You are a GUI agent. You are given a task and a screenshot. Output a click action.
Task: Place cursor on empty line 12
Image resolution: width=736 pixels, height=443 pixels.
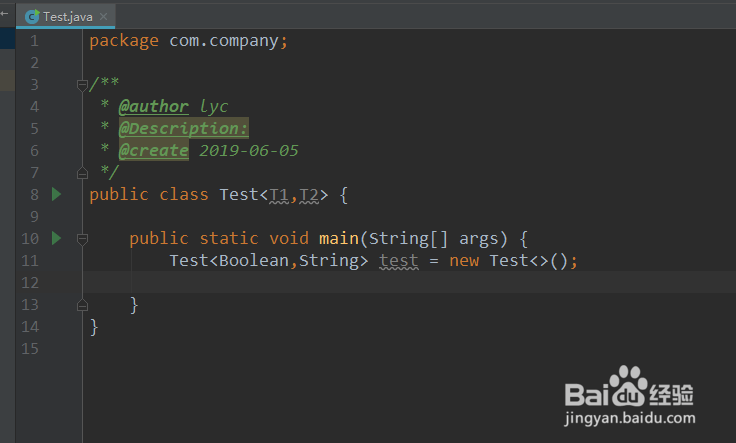point(409,283)
